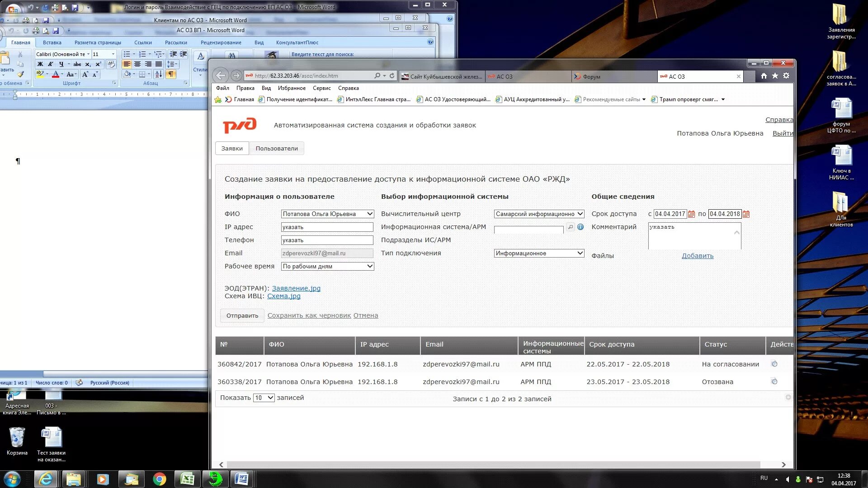Click the align right icon in Word
Viewport: 868px width, 488px height.
148,64
